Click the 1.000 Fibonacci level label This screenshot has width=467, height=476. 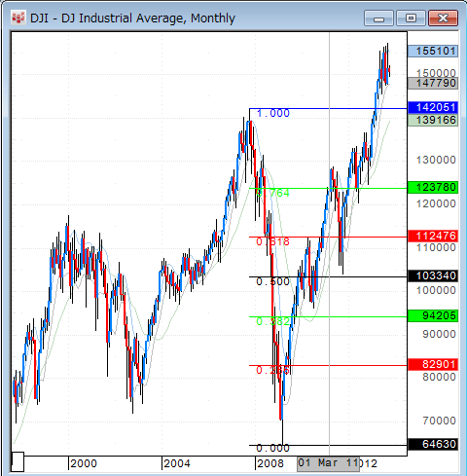tap(272, 113)
